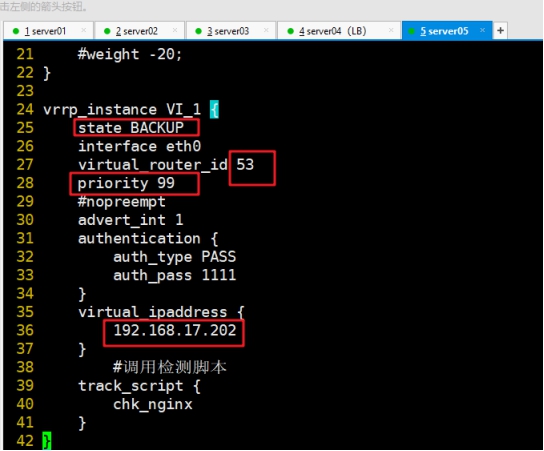
Task: Click the green status dot on server01
Action: tap(16, 31)
